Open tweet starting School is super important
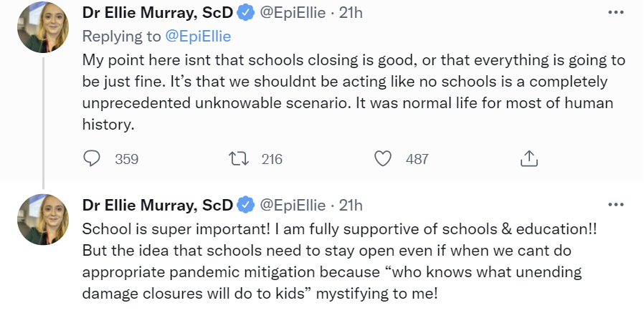The width and height of the screenshot is (644, 313). pyautogui.click(x=337, y=261)
